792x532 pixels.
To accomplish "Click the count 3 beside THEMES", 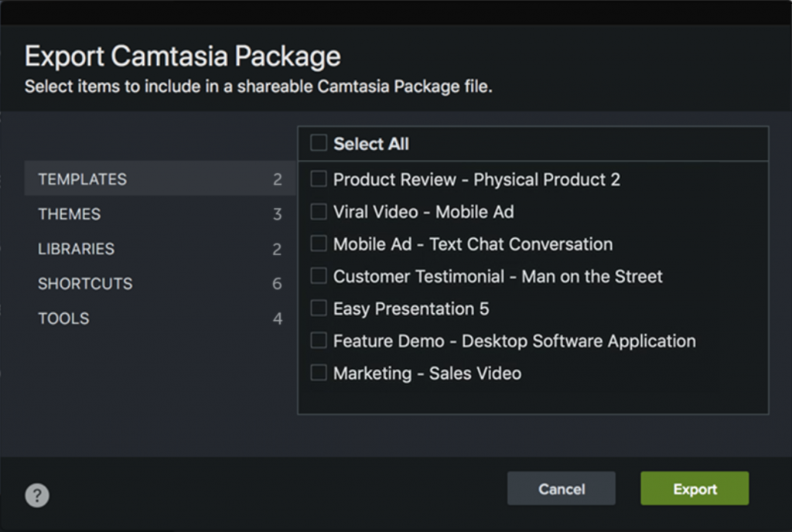I will [278, 214].
